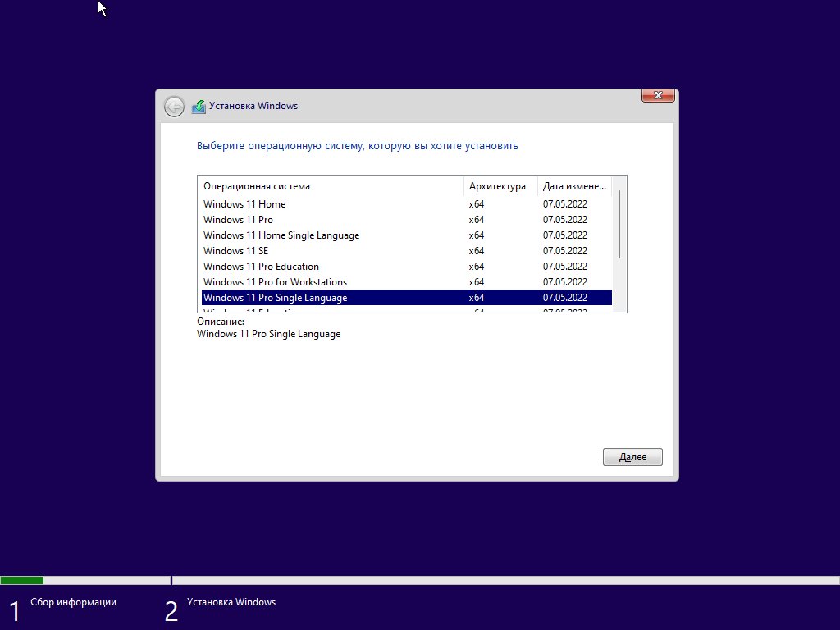Choose Windows 11 Home Single Language

tap(407, 235)
